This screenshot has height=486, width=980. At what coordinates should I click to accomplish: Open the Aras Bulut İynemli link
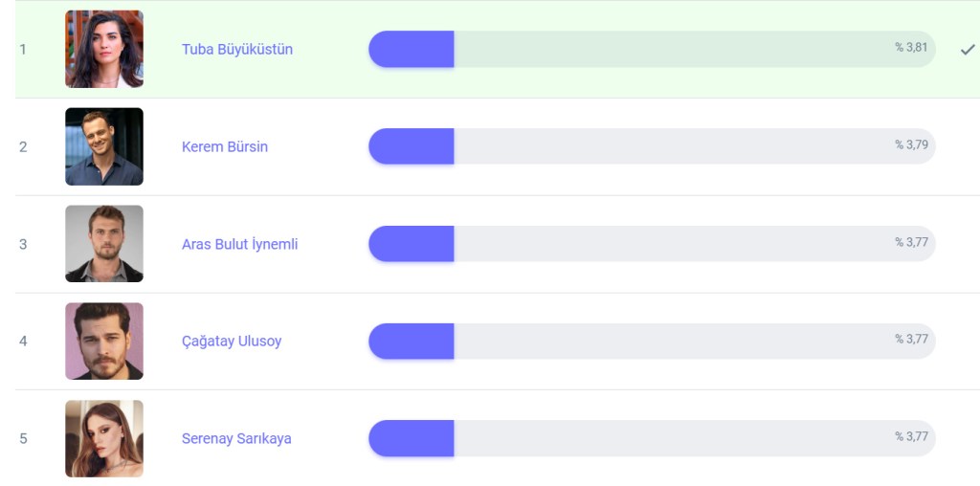[x=239, y=244]
